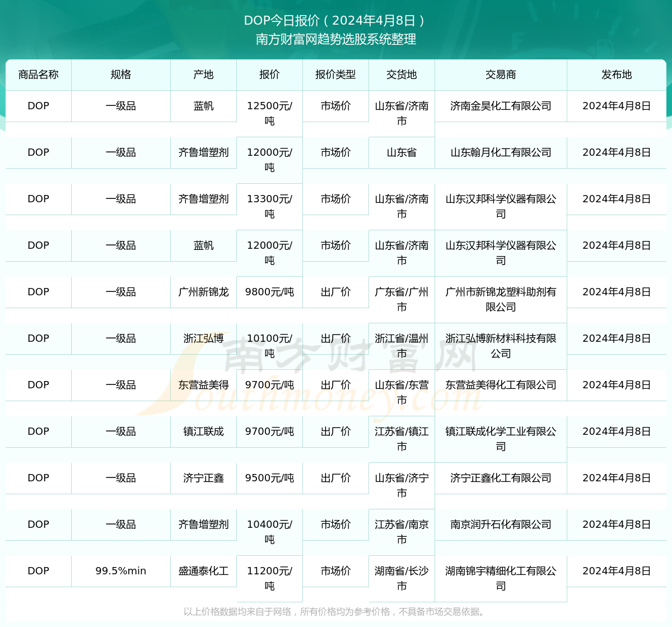Click '12000元/吨' in the 山东翰月化工 row

pos(269,160)
